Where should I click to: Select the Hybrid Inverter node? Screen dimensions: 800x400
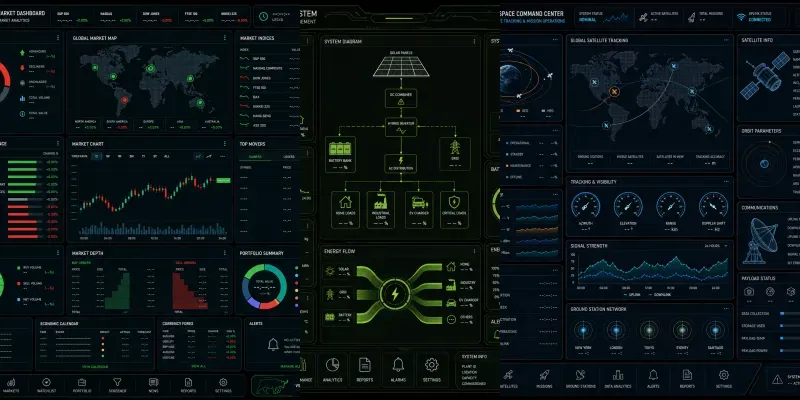401,127
